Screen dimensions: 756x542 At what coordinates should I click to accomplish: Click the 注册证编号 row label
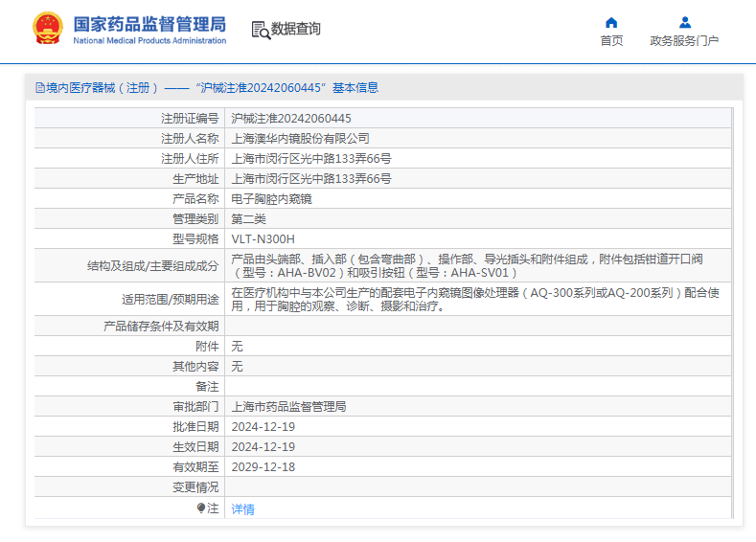coord(190,119)
